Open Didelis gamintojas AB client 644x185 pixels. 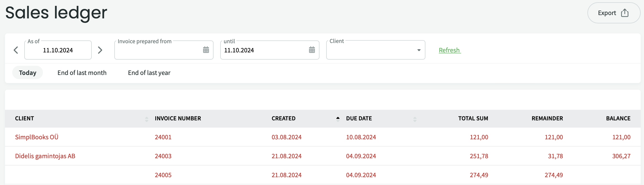(45, 156)
